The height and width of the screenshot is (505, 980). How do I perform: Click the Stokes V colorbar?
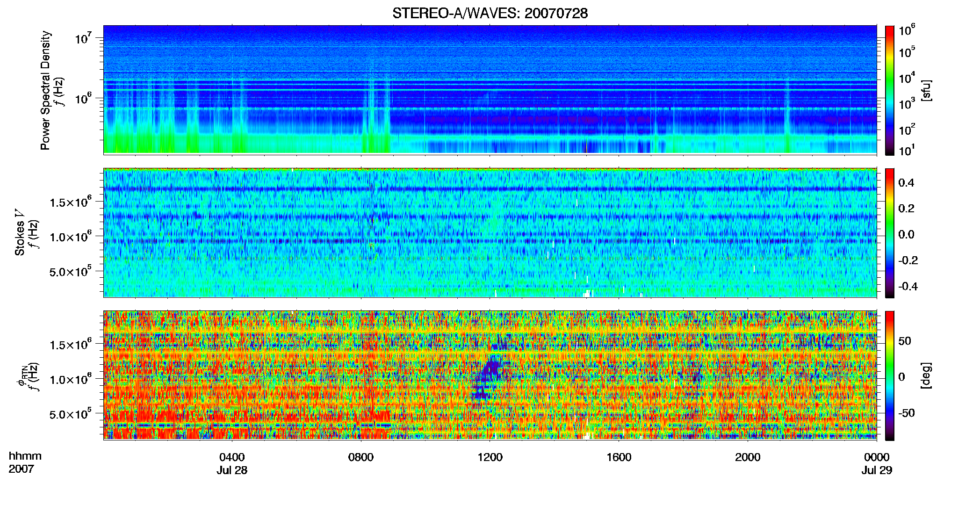coord(890,233)
